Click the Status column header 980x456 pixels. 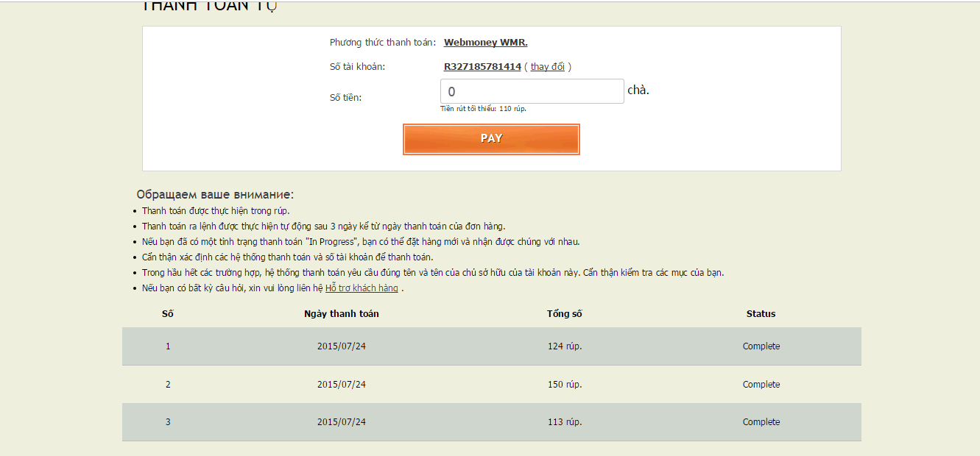click(761, 314)
